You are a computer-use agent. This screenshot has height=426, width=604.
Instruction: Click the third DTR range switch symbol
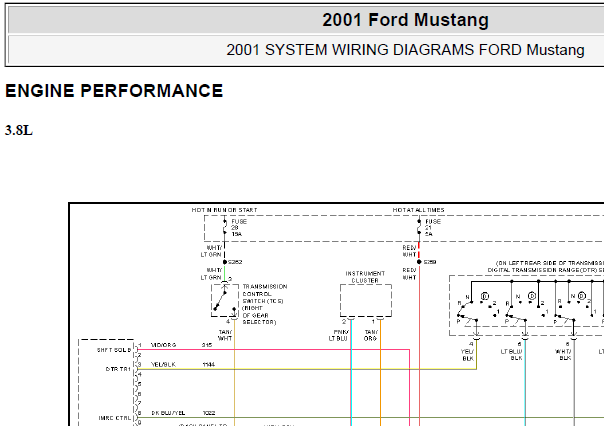pos(575,308)
